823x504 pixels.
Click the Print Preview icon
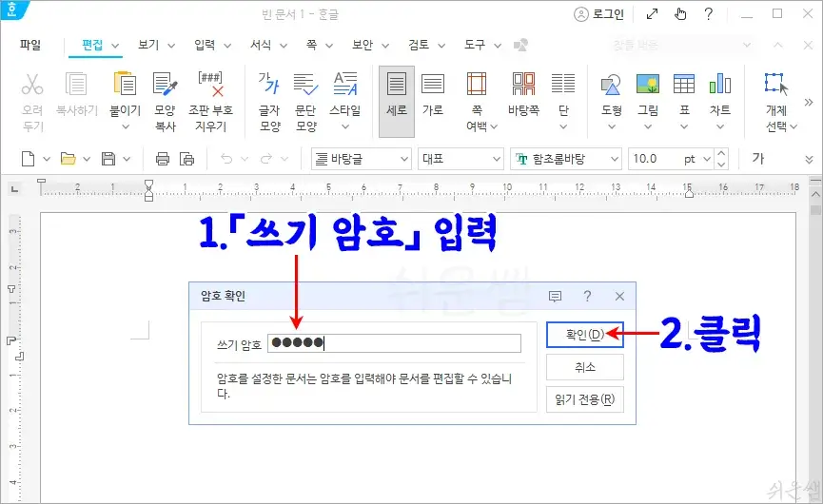[186, 159]
